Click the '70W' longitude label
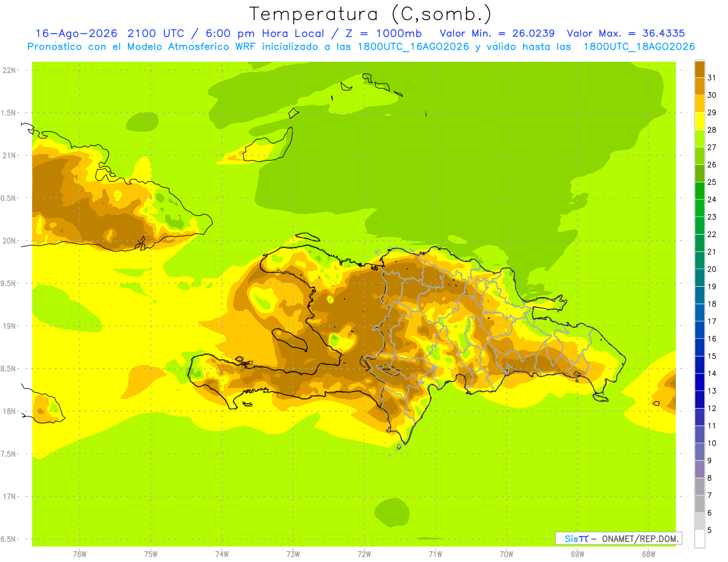The image size is (728, 562). click(x=507, y=554)
